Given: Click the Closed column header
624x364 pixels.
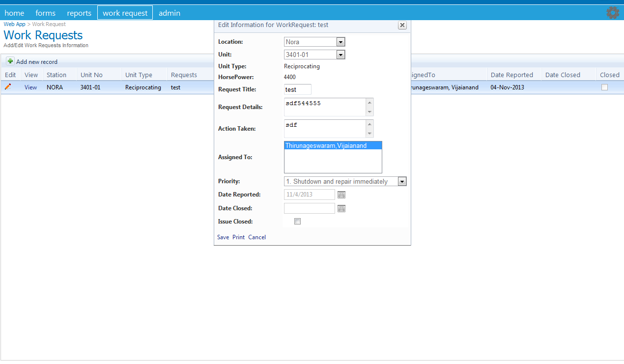Looking at the screenshot, I should (610, 75).
